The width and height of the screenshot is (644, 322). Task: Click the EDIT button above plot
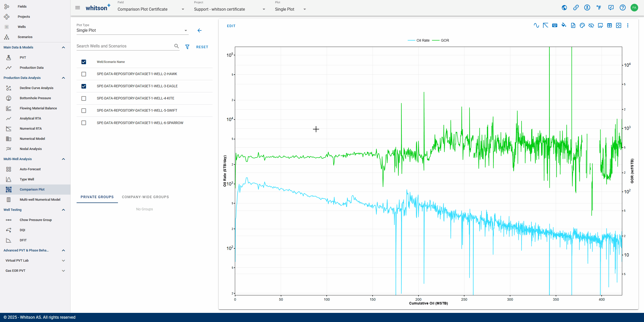point(231,26)
